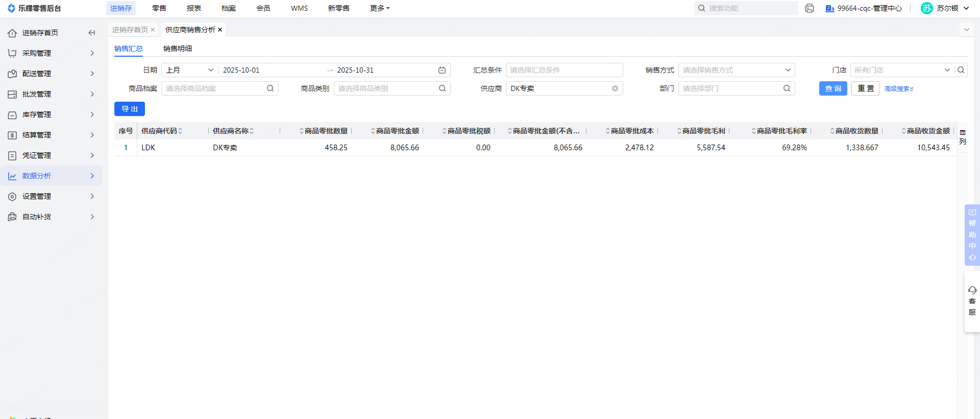Switch to the 销售明细 tab
The width and height of the screenshot is (980, 419).
(x=178, y=49)
